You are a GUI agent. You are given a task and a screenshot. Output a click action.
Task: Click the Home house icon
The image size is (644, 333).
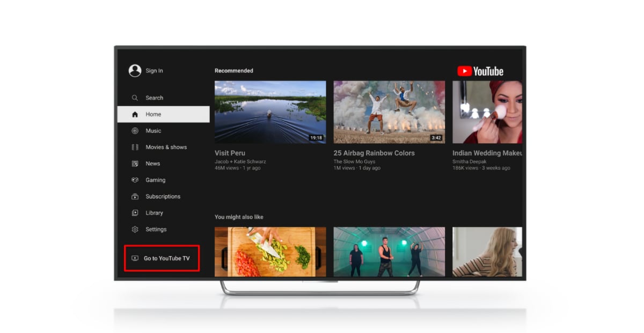tap(135, 114)
